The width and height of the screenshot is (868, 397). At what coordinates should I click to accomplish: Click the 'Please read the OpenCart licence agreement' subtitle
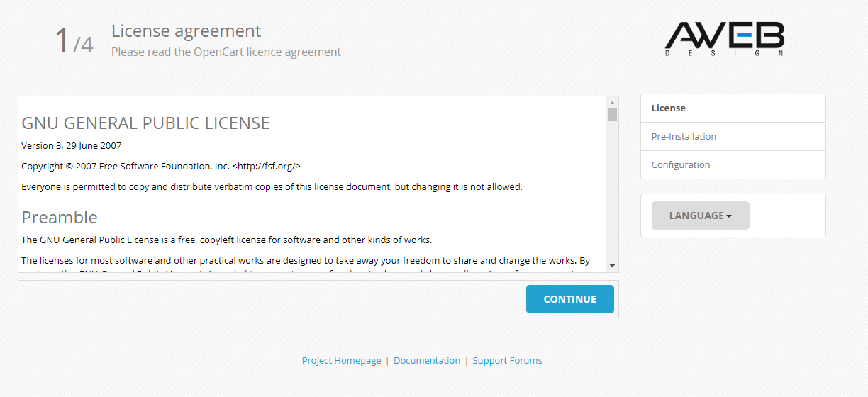(x=226, y=52)
